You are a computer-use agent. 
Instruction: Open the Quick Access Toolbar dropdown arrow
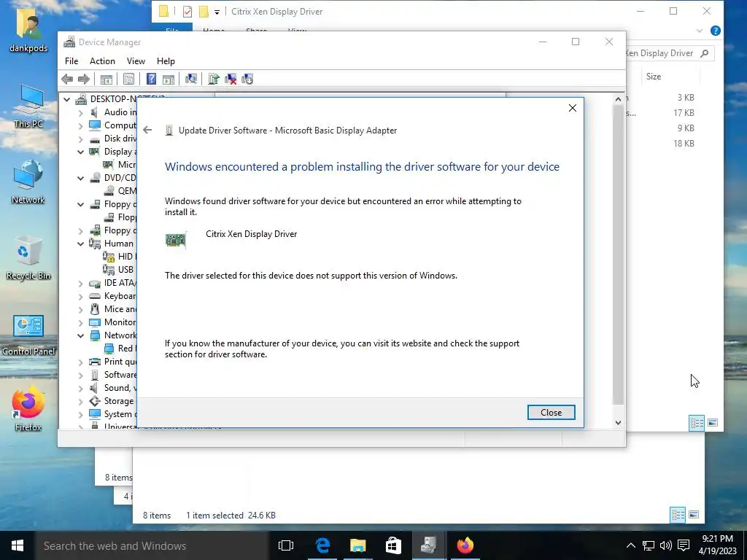[x=217, y=12]
